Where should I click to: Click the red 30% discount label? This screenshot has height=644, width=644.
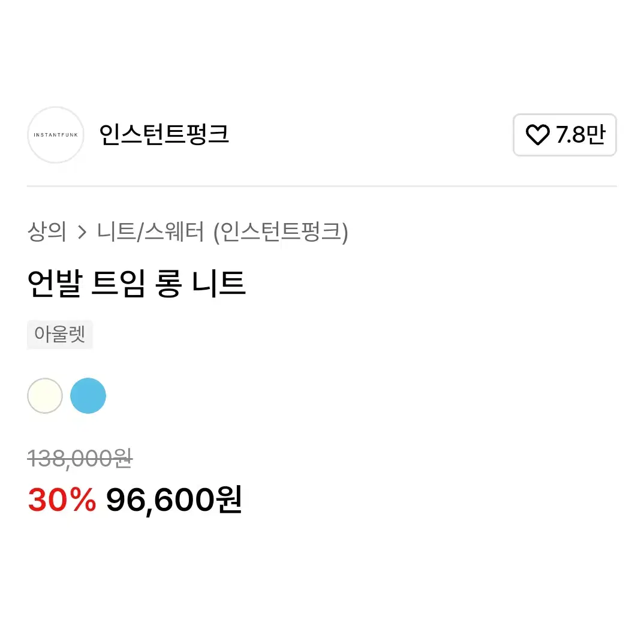pos(62,500)
